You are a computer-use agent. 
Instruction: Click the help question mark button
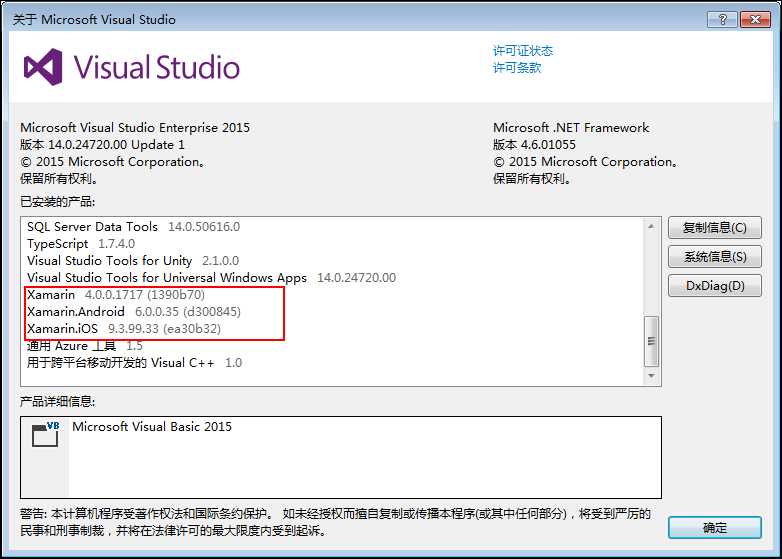pos(722,19)
